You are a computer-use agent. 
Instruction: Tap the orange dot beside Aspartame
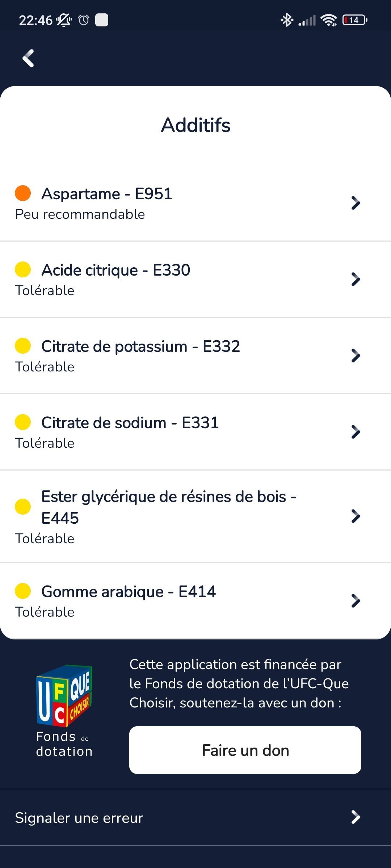(x=23, y=193)
